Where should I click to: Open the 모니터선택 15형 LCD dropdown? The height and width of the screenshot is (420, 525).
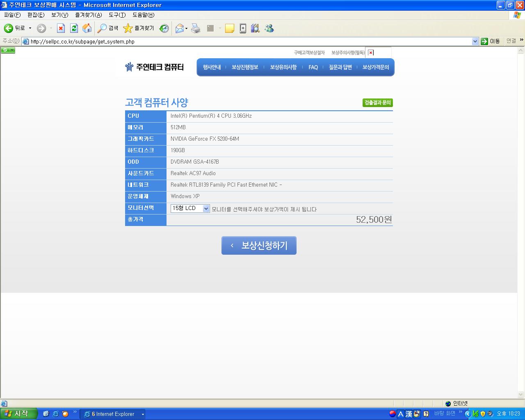190,208
